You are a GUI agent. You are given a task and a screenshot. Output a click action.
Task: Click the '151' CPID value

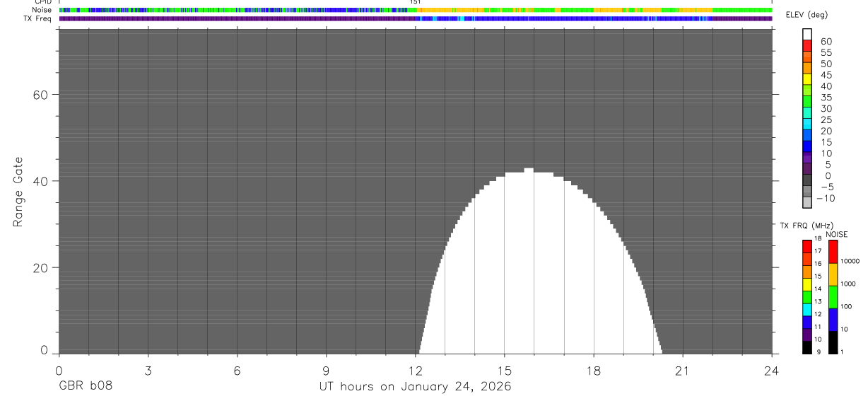tap(416, 2)
